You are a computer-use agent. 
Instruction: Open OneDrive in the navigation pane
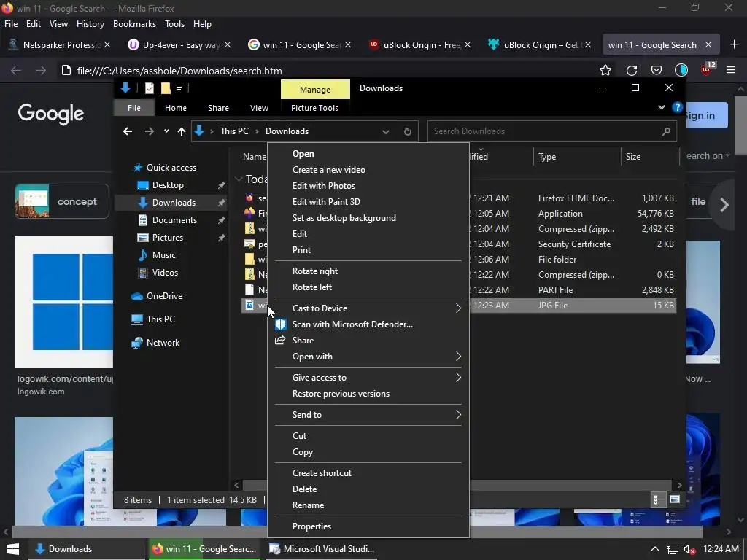pos(164,296)
